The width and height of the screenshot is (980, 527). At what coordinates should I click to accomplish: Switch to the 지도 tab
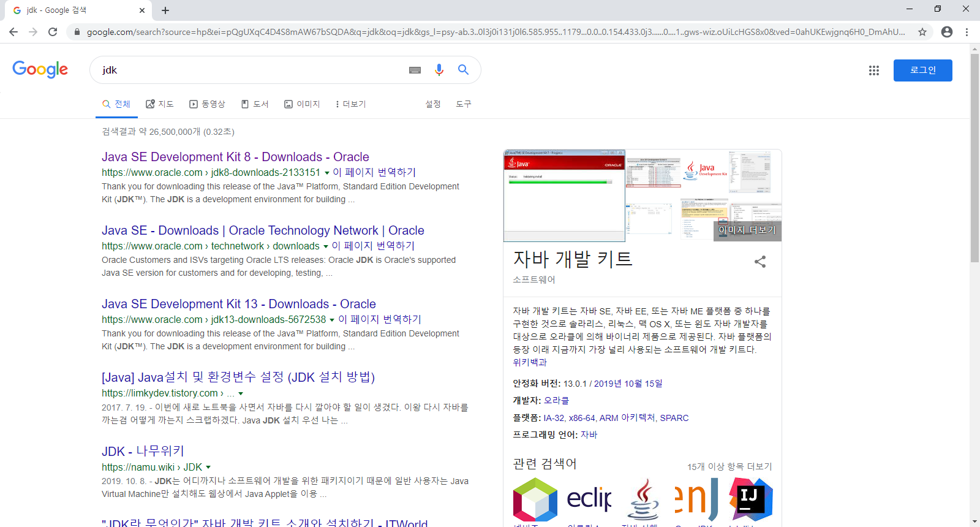point(159,104)
